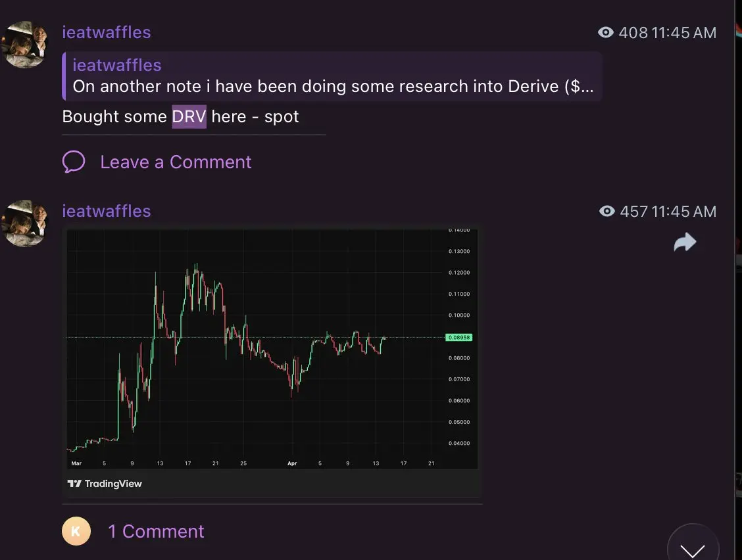Image resolution: width=742 pixels, height=560 pixels.
Task: Jump to the bottom with the down chevron button
Action: click(x=693, y=549)
